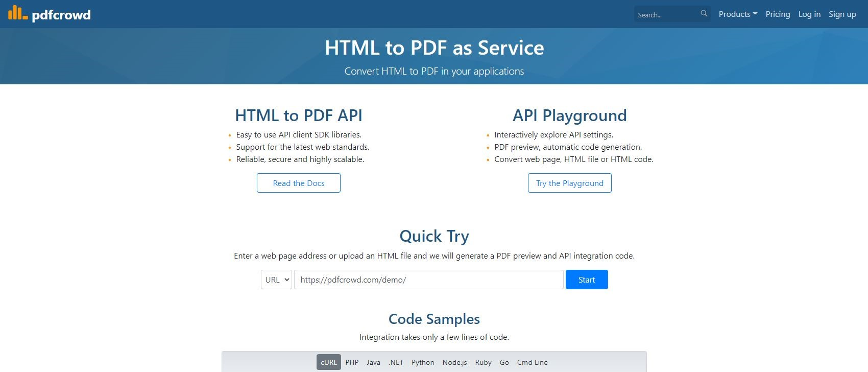Screen dimensions: 868x372
Task: Open the Sign up page
Action: 842,14
